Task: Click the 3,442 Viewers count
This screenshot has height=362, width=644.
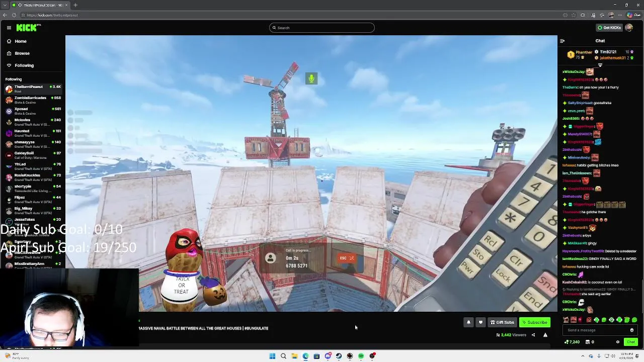Action: [x=511, y=335]
